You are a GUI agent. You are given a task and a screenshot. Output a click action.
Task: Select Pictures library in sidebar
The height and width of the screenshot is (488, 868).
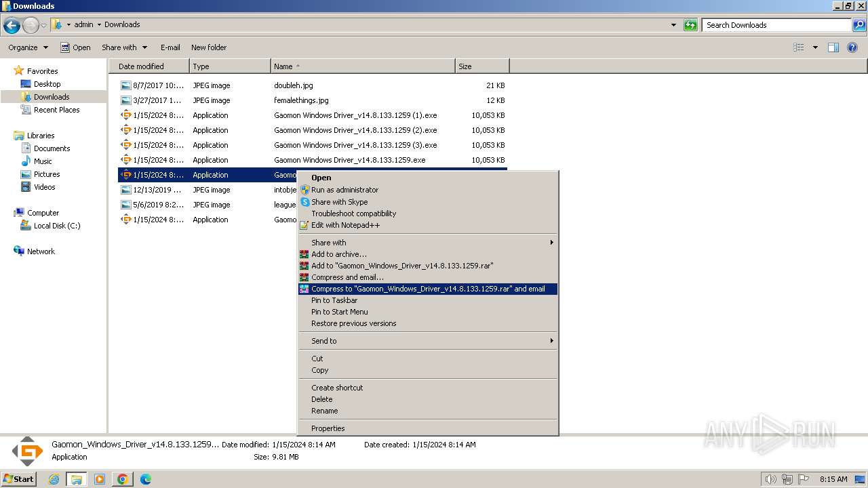point(47,174)
